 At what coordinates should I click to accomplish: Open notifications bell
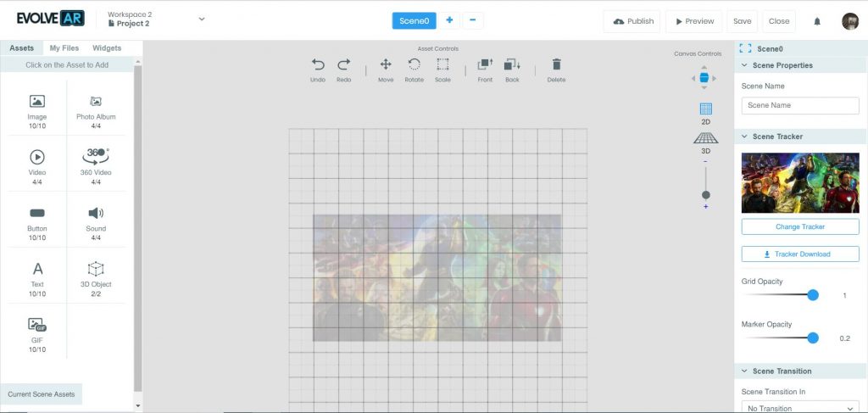[817, 21]
